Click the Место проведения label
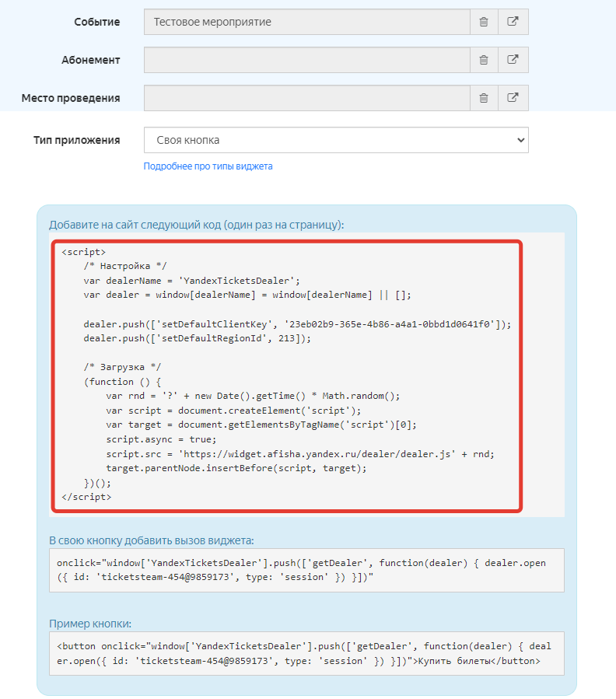This screenshot has height=699, width=616. click(x=71, y=98)
